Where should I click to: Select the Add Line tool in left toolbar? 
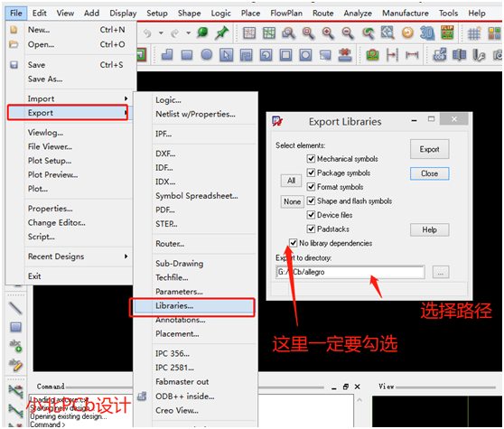click(15, 308)
